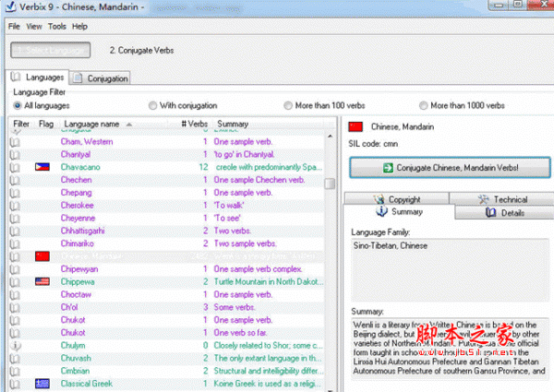Click the info icon beside Chulym
The height and width of the screenshot is (392, 554).
(x=15, y=346)
